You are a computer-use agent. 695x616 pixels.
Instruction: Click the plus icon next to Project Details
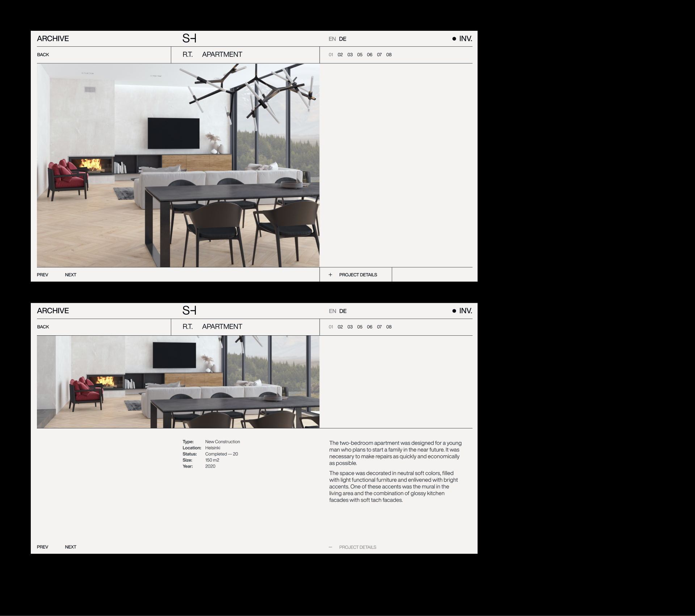[330, 275]
